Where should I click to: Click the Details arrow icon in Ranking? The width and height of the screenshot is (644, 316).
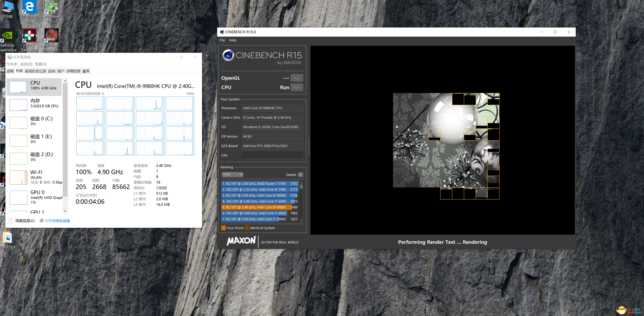[x=301, y=175]
